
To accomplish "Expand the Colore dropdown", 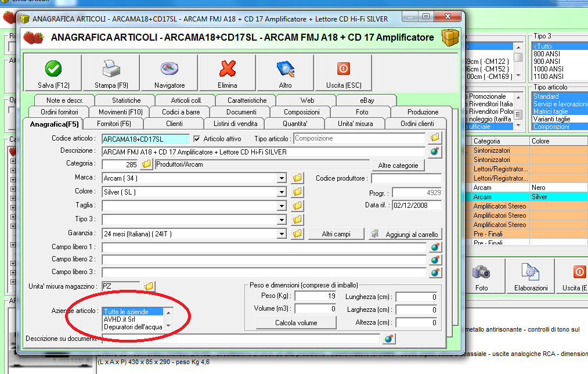I will [282, 192].
